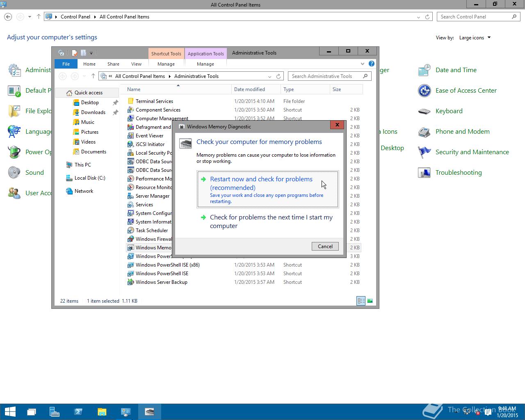Go back in the Control Panel window
The width and height of the screenshot is (525, 420).
click(x=8, y=17)
